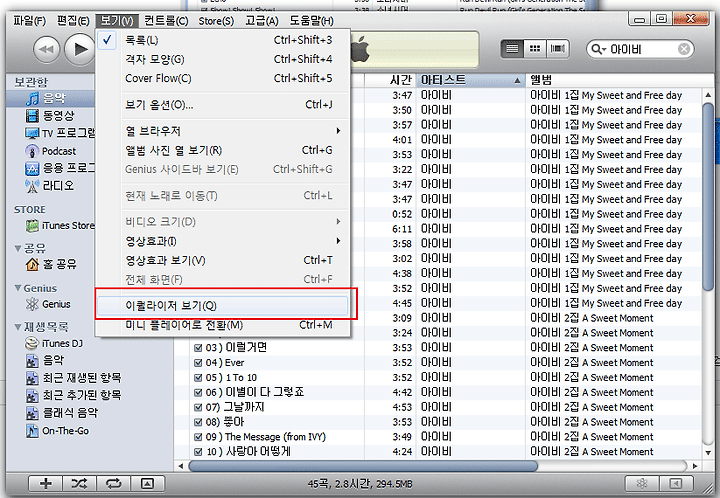Toggle Genius sidebar button at bottom right

pos(676,483)
